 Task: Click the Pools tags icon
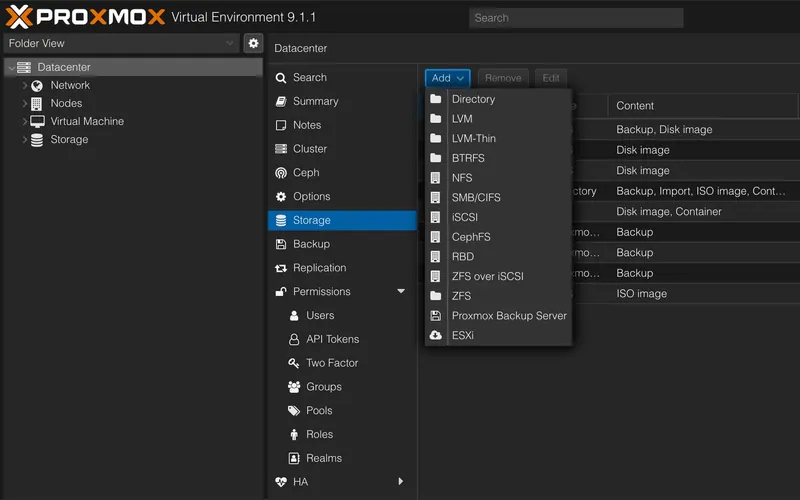point(294,411)
